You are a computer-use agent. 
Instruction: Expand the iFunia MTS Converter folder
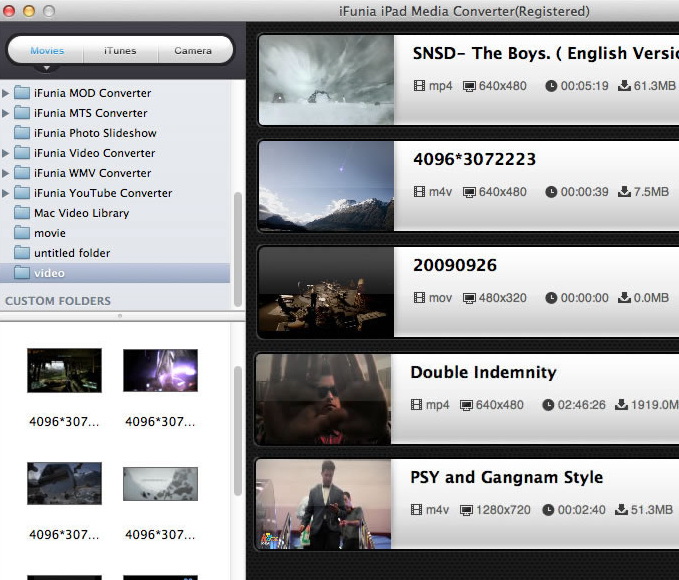pos(5,113)
